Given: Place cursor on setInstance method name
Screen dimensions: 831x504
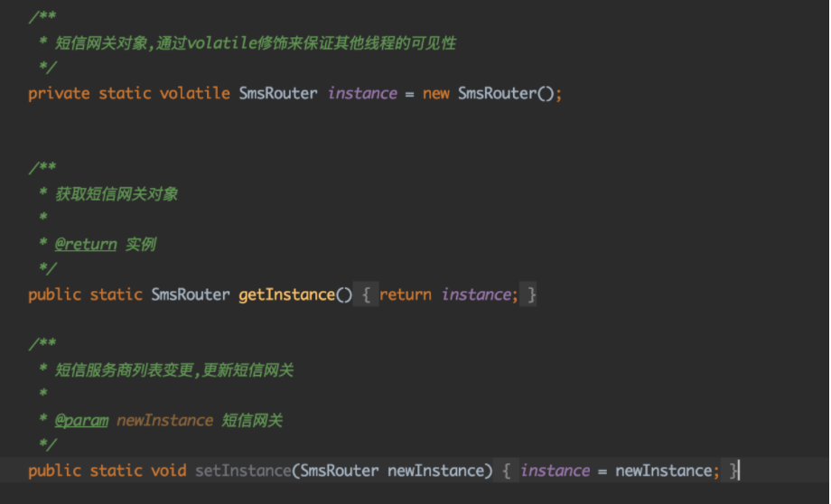Looking at the screenshot, I should point(243,470).
